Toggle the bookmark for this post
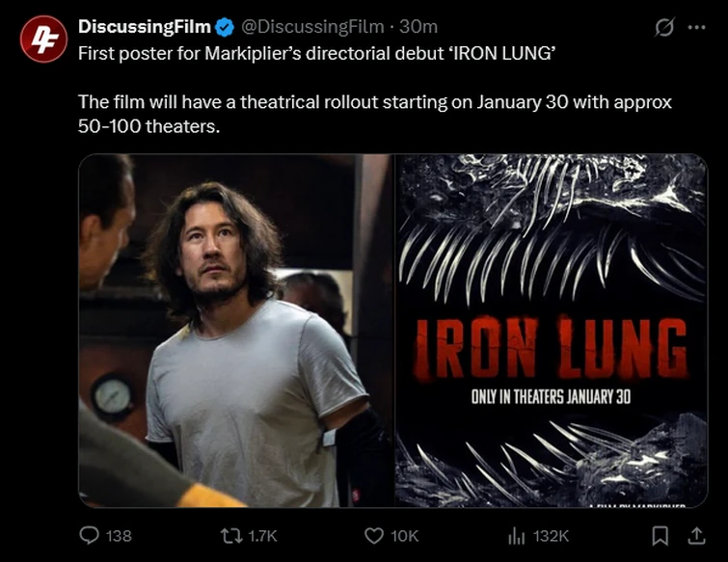 661,535
